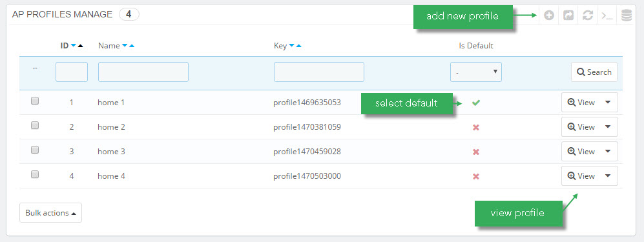Sort Key column descending arrow
Viewport: 644px width, 242px height.
[x=291, y=46]
